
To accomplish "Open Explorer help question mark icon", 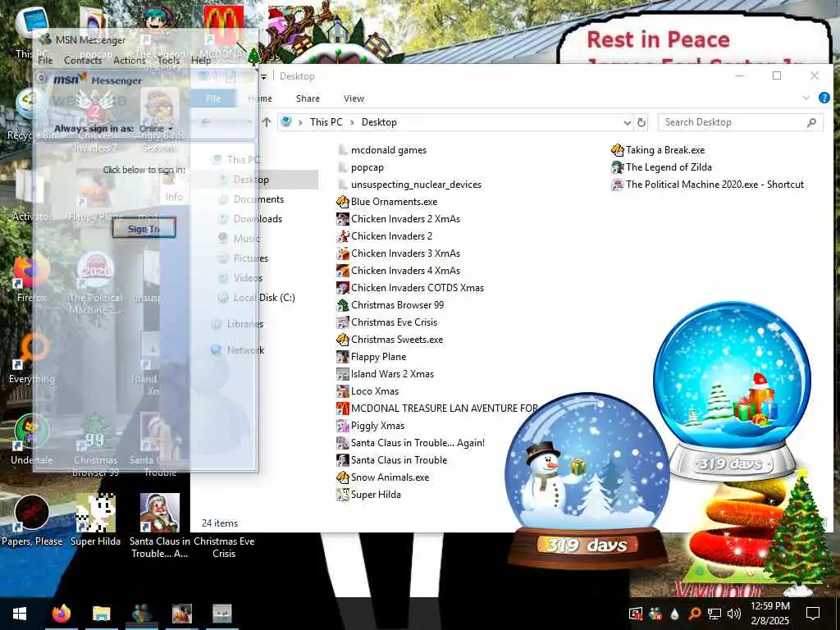I will (x=824, y=98).
